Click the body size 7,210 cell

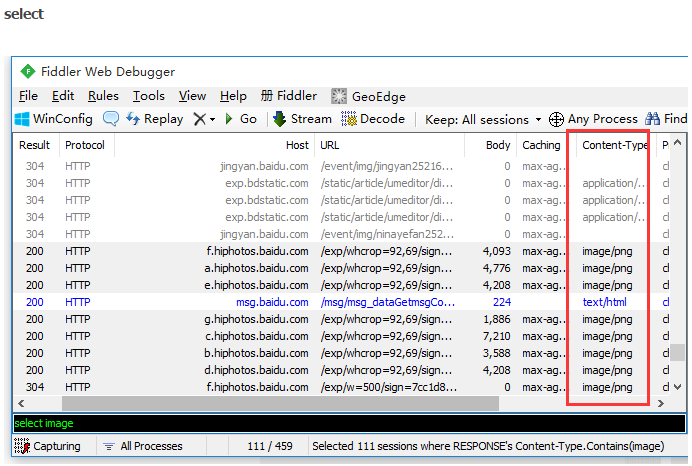pos(496,336)
